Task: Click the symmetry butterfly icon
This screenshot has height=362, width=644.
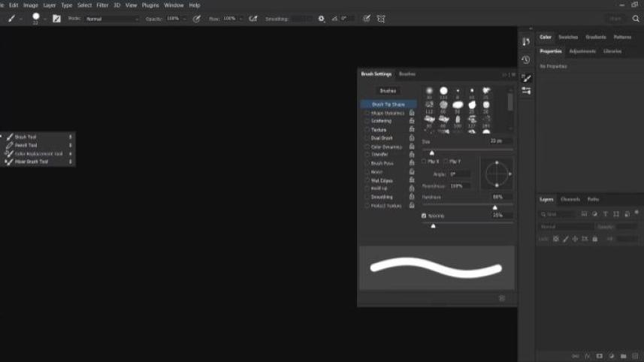Action: tap(381, 18)
